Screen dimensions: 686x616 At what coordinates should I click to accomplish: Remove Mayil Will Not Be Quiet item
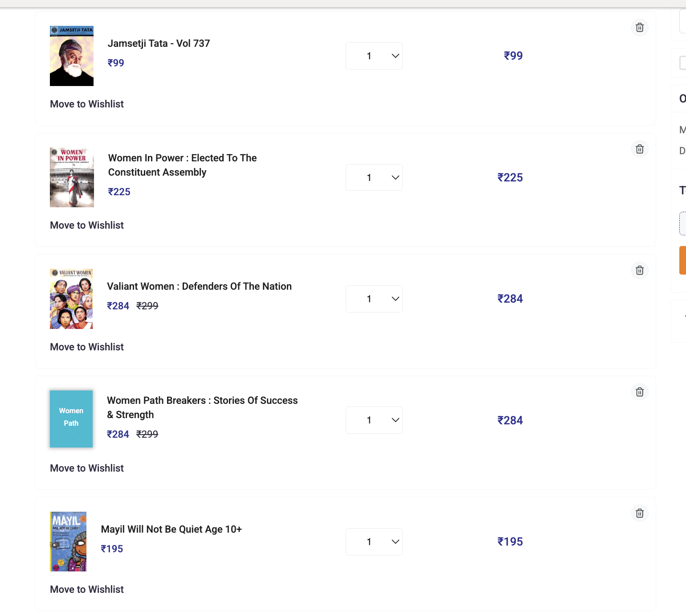click(640, 513)
